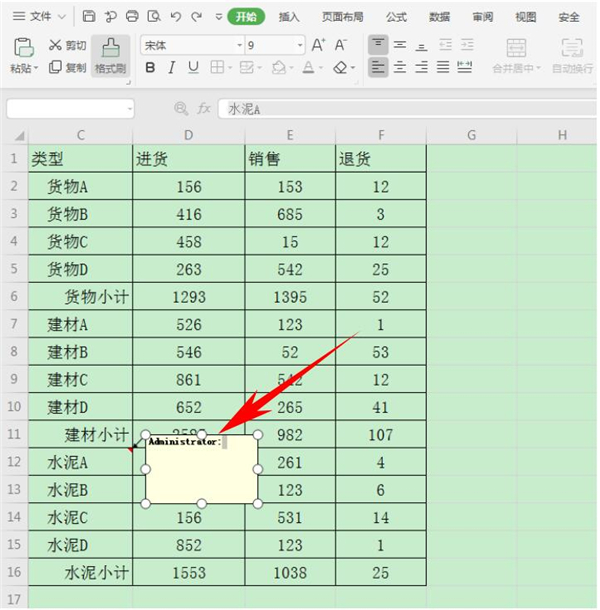
Task: Click the font color A swatch
Action: [x=307, y=67]
